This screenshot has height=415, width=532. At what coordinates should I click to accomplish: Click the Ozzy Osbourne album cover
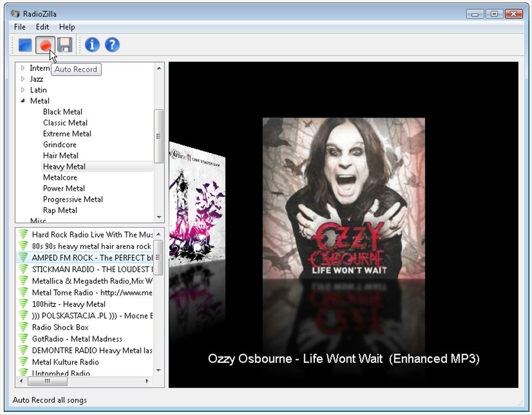pyautogui.click(x=344, y=198)
